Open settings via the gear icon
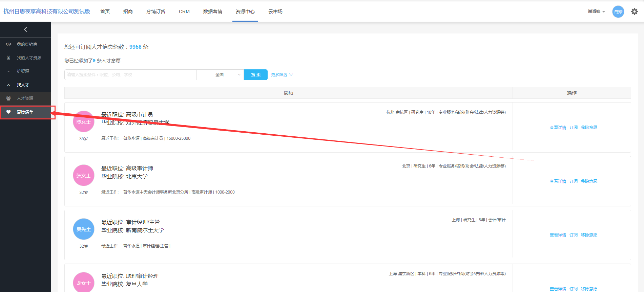Viewport: 644px width, 292px height. click(634, 12)
